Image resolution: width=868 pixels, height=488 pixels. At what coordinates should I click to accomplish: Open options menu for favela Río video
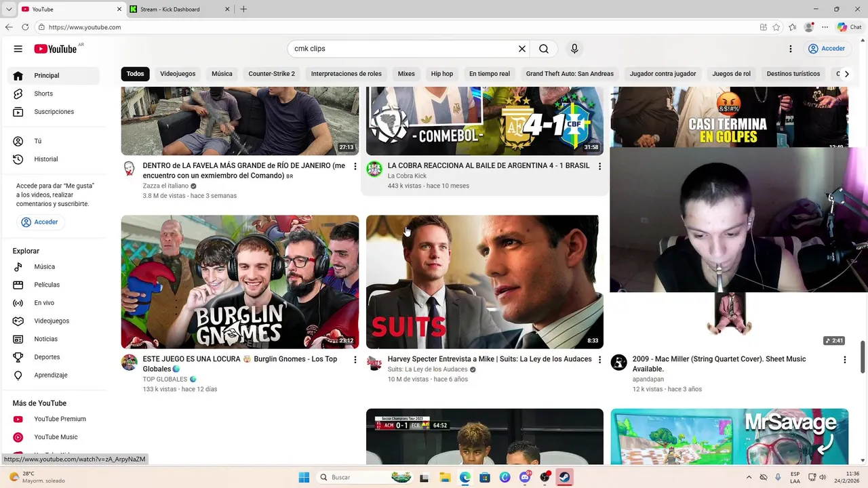coord(355,166)
